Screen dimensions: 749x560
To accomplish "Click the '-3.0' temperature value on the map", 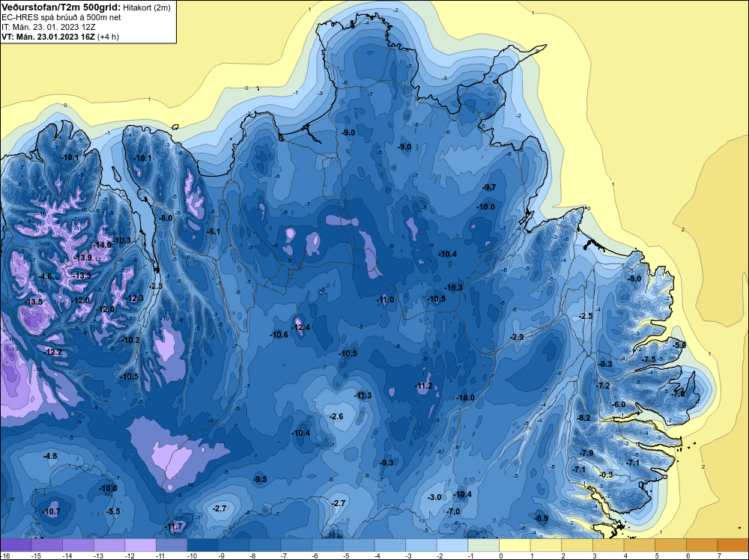I will click(x=434, y=497).
